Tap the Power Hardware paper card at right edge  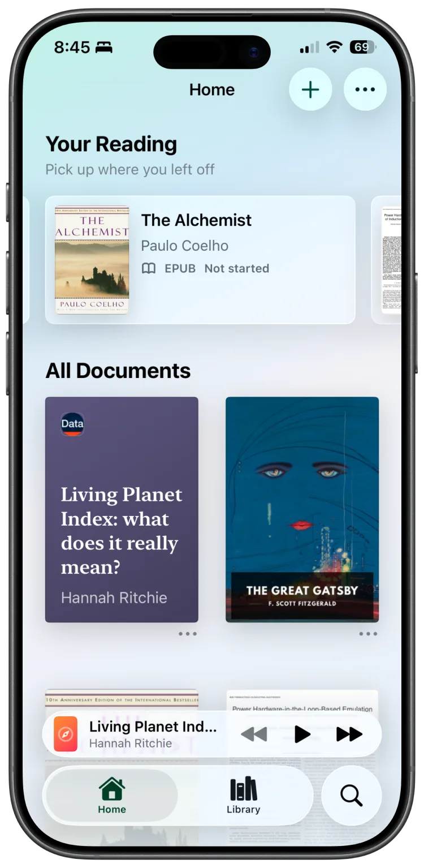tap(387, 260)
